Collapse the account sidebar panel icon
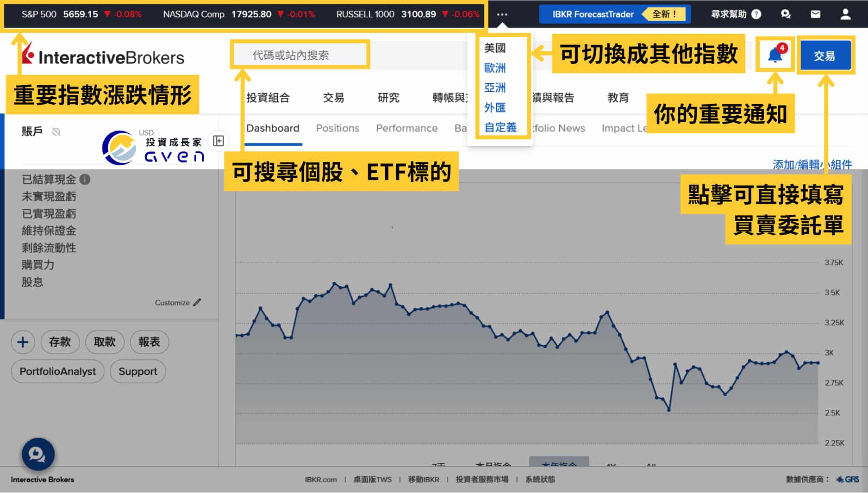The height and width of the screenshot is (493, 868). point(219,141)
